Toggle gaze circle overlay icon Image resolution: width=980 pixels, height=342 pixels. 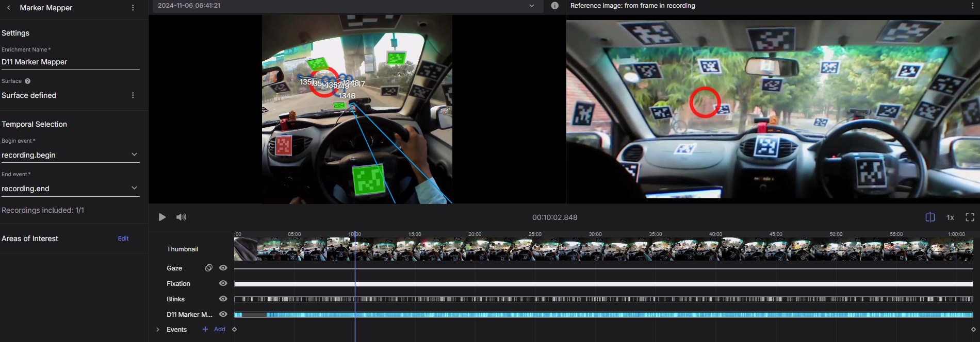[209, 268]
